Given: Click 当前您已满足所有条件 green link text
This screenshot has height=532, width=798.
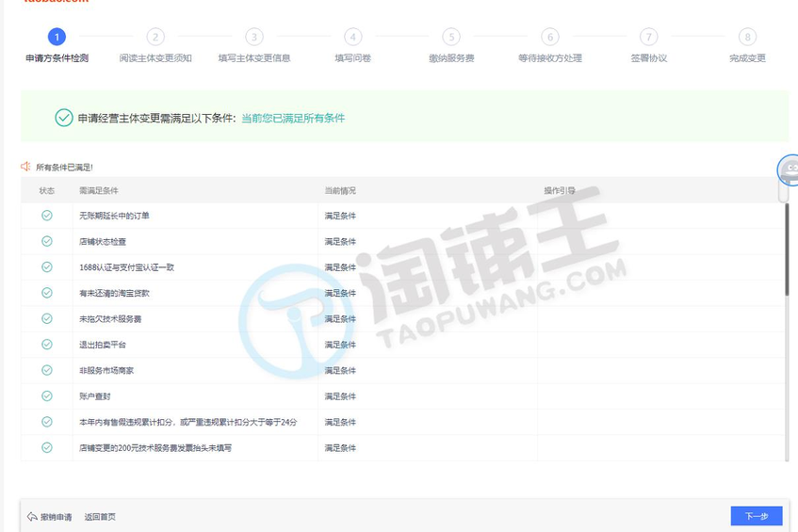Looking at the screenshot, I should click(x=293, y=118).
